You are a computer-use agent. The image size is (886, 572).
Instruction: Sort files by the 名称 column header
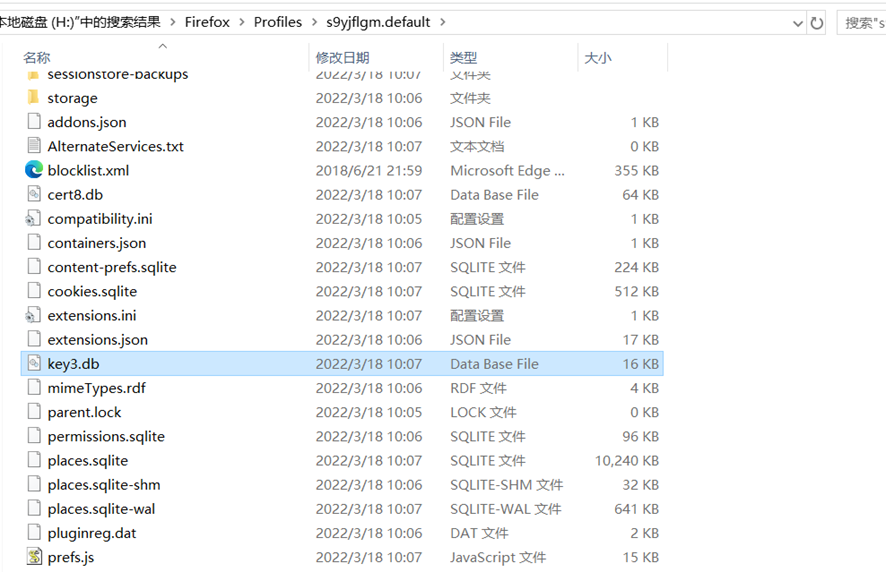(x=37, y=58)
